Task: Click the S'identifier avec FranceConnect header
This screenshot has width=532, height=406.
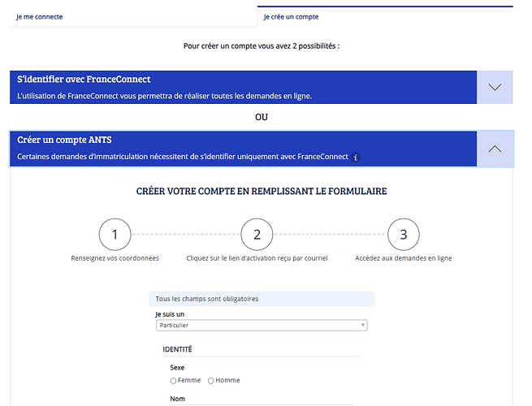Action: (x=244, y=87)
